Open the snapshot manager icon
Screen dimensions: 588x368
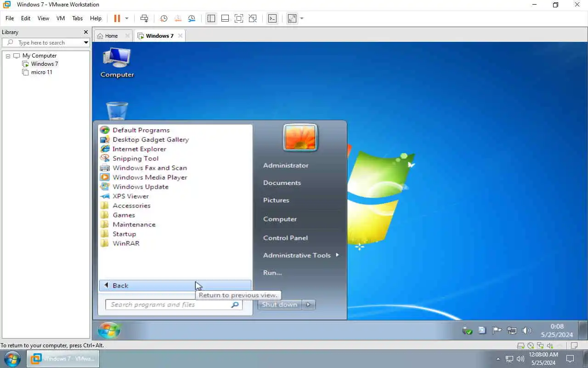pyautogui.click(x=192, y=18)
